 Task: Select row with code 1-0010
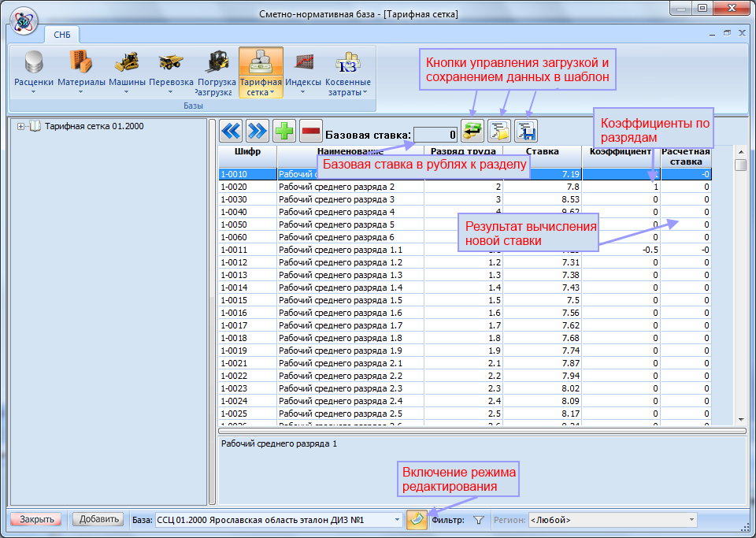(x=465, y=174)
